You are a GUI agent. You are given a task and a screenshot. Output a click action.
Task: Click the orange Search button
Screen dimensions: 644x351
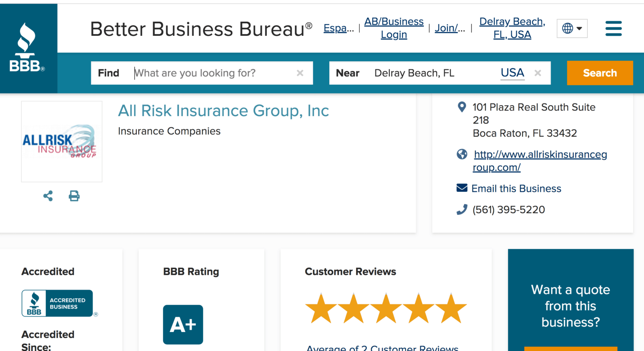600,73
